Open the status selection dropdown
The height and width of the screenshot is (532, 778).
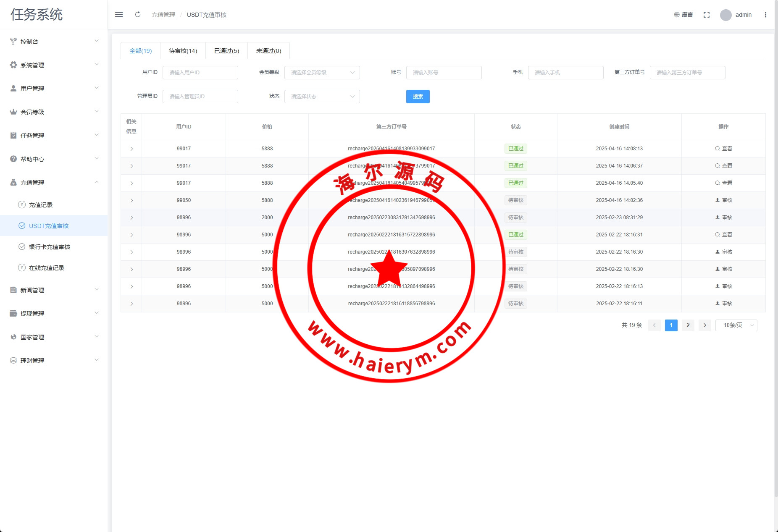[322, 97]
